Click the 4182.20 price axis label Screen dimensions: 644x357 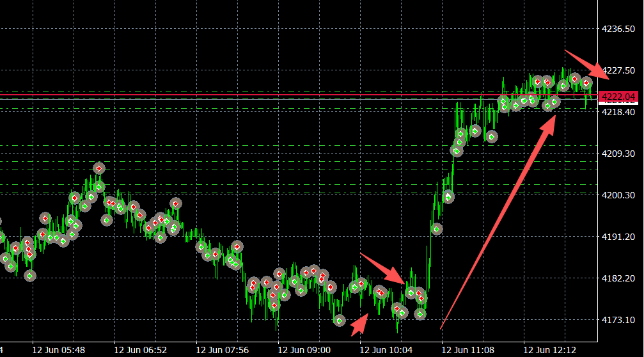[618, 278]
